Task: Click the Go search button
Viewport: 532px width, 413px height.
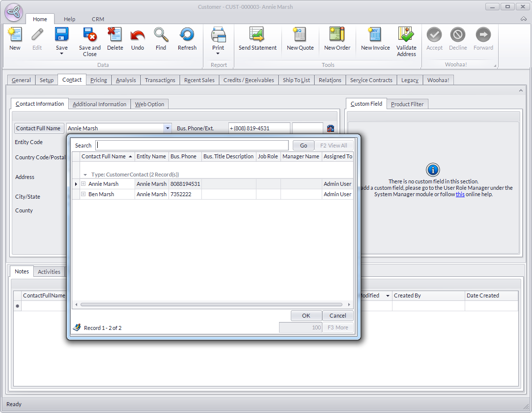Action: click(304, 146)
